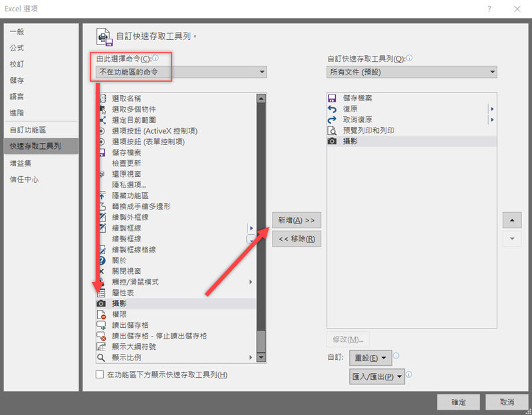Click the icon beside 讀出儲存格 - 停止讀出儲存格
The height and width of the screenshot is (415, 532).
tap(101, 337)
